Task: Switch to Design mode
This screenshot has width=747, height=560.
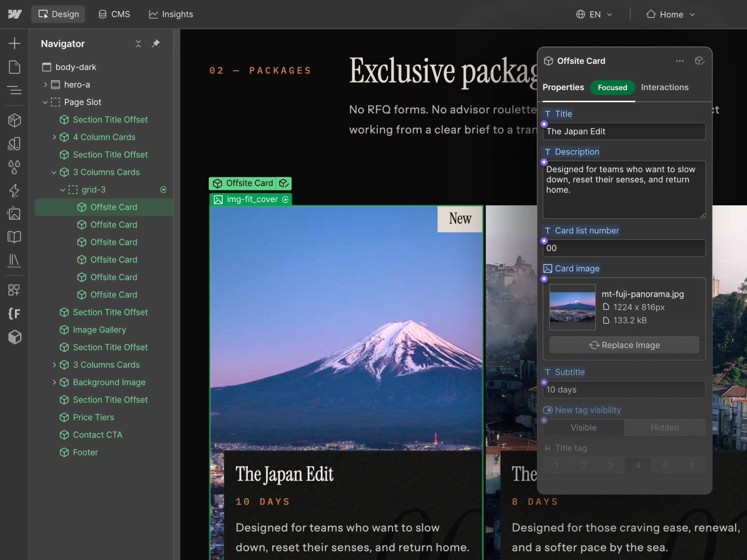Action: tap(58, 14)
